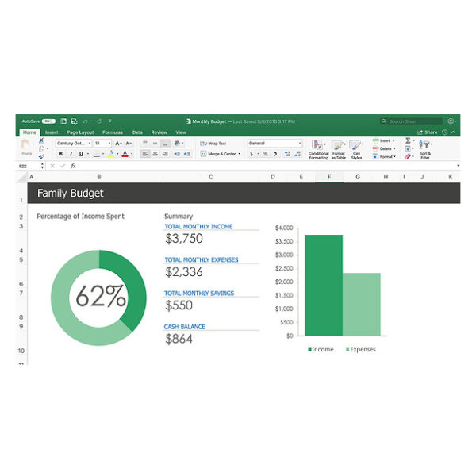Toggle the AutoSave switch

click(x=48, y=121)
